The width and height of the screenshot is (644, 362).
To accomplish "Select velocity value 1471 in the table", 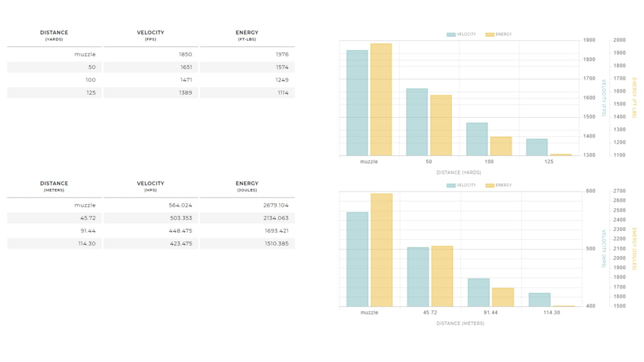I will 186,80.
